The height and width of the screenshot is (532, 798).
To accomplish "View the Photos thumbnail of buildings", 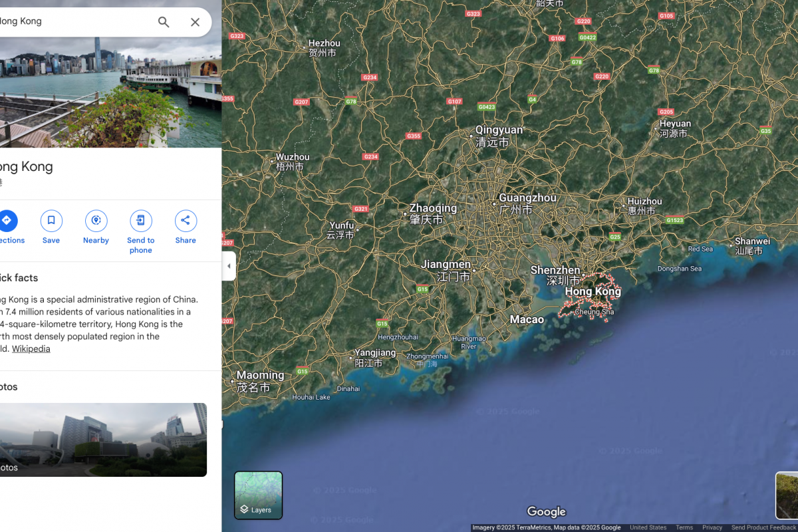I will point(103,440).
